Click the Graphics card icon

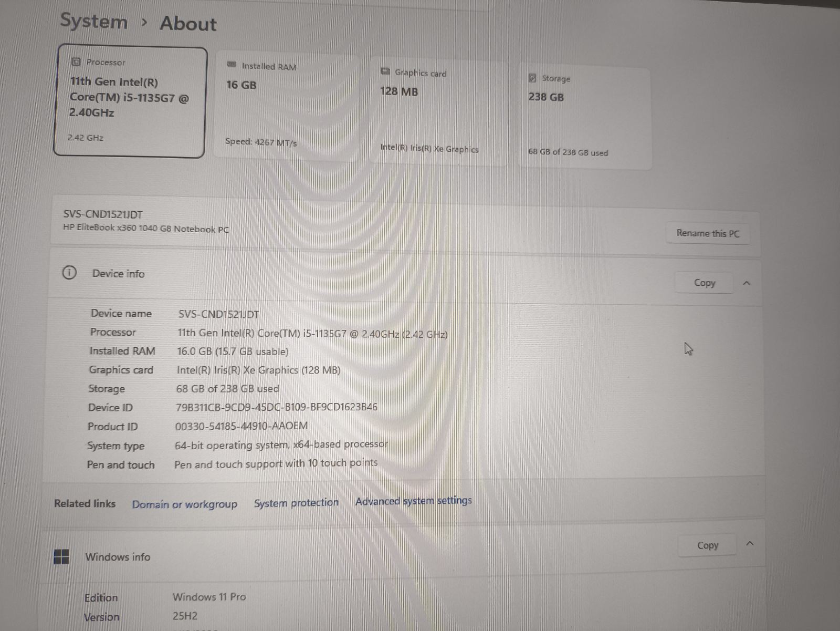pos(385,71)
